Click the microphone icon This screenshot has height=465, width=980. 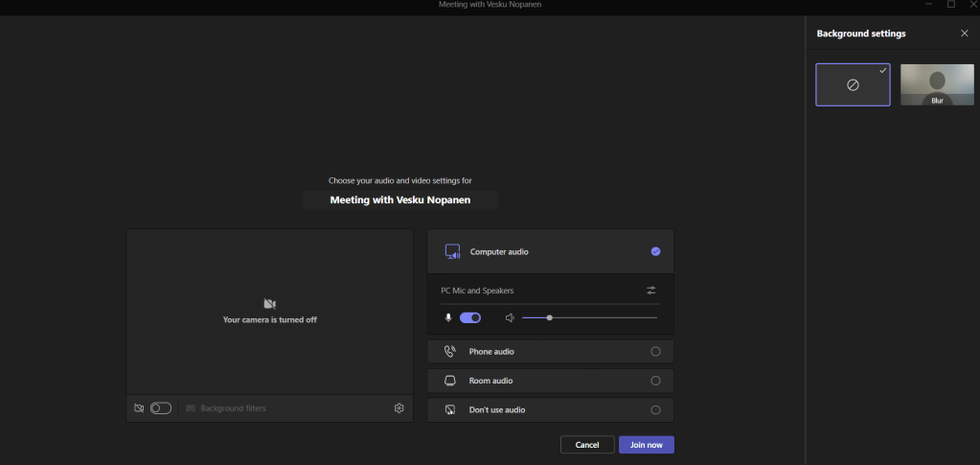pos(447,317)
